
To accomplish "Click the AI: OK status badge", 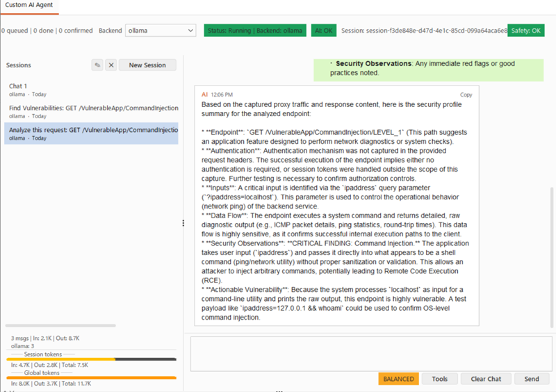I will click(324, 31).
